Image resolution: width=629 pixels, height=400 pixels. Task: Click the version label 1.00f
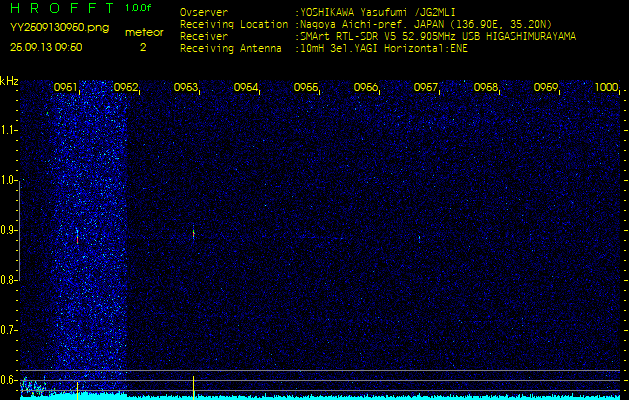pyautogui.click(x=138, y=8)
